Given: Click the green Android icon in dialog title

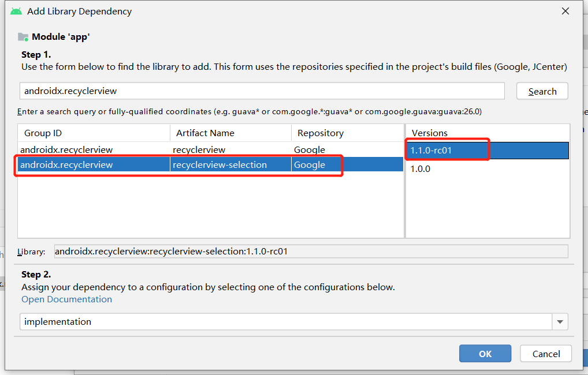Looking at the screenshot, I should (x=16, y=10).
